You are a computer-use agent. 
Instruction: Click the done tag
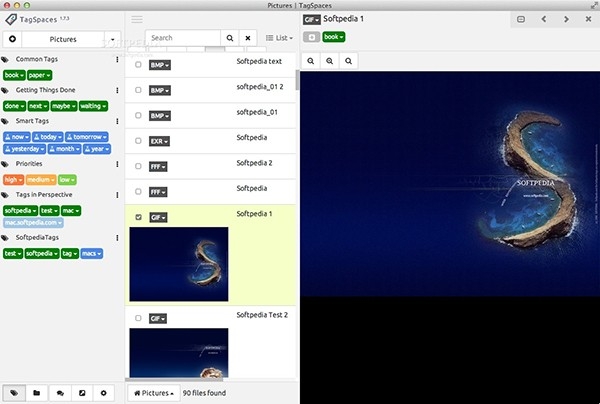(x=15, y=106)
